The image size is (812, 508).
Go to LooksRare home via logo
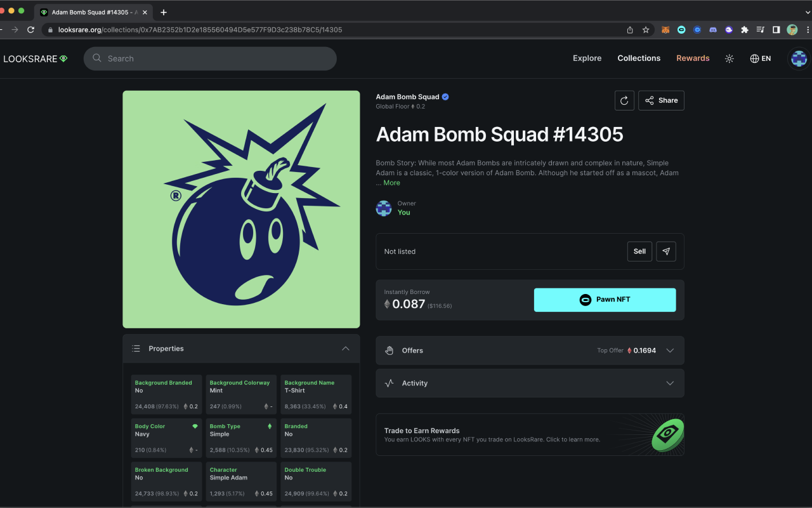click(35, 58)
